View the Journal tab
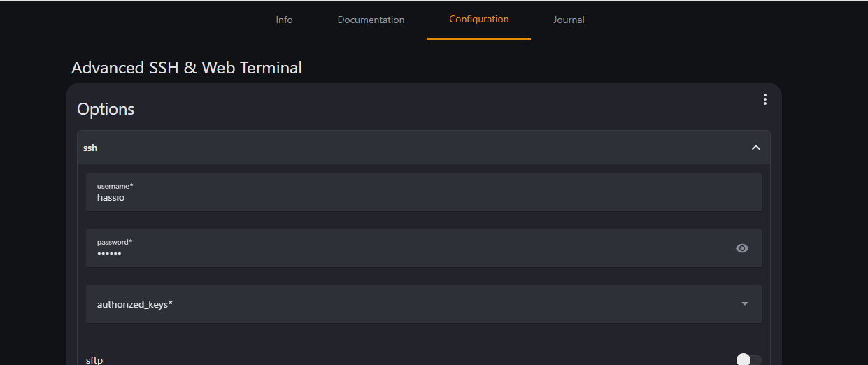The width and height of the screenshot is (868, 365). coord(569,20)
